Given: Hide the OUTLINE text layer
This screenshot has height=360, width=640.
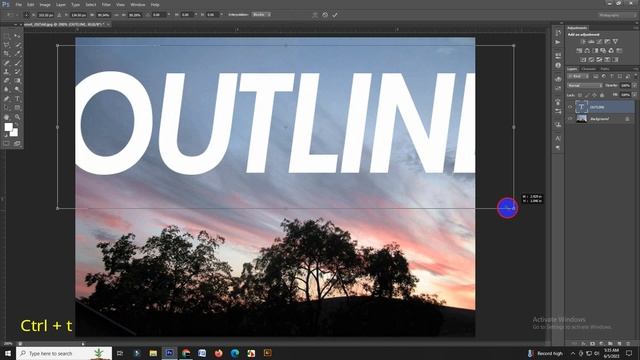Looking at the screenshot, I should pyautogui.click(x=570, y=107).
